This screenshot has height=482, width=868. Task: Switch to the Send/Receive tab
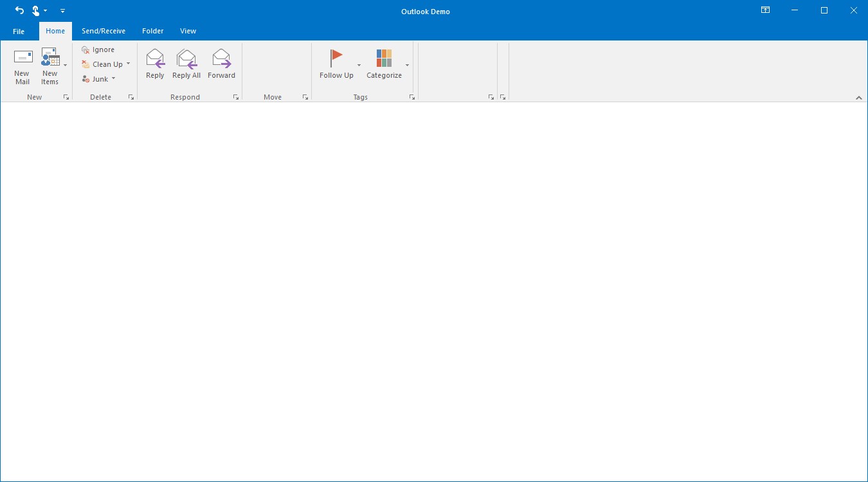click(104, 30)
